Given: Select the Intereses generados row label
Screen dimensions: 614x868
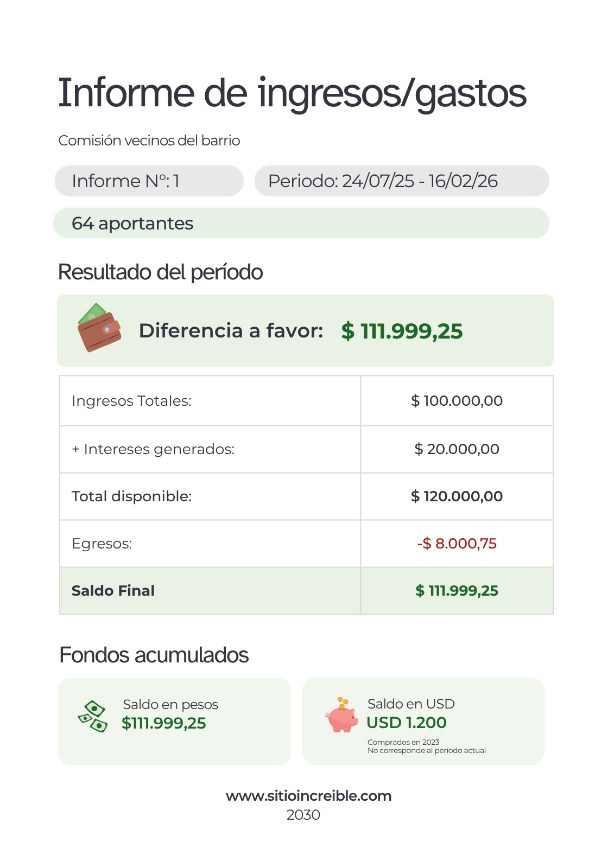Looking at the screenshot, I should click(x=153, y=449).
